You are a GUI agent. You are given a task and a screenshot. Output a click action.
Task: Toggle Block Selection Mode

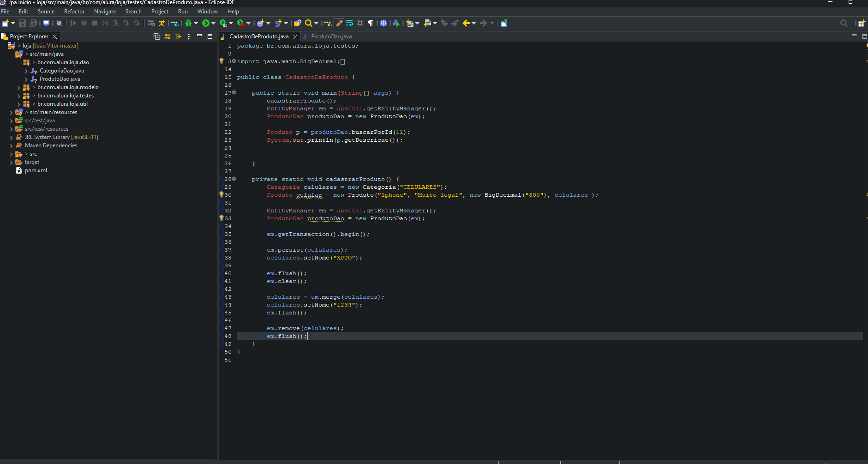coord(360,23)
